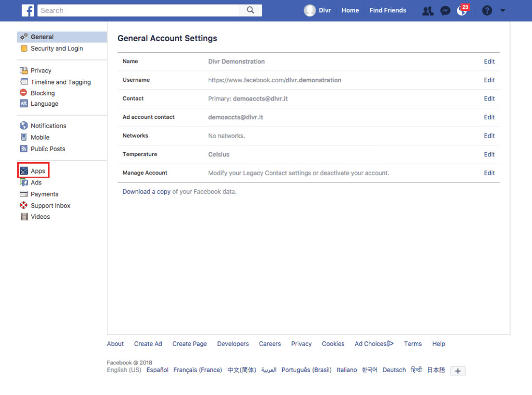Open Developers footer link
This screenshot has height=395, width=532.
233,344
